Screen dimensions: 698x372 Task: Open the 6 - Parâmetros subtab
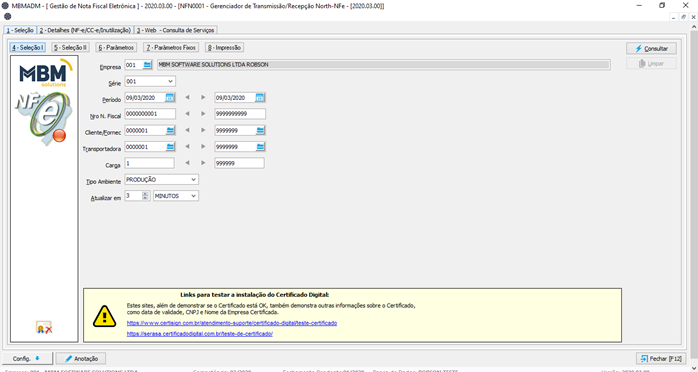pos(116,48)
